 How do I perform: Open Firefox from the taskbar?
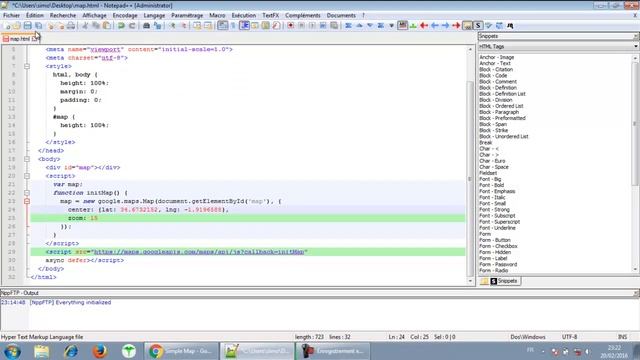pyautogui.click(x=99, y=351)
